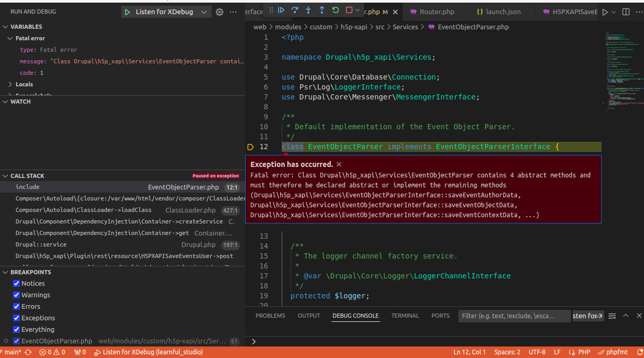Select the ClassLoader->loadClass stack frame
Screen dimensions: 644x358
click(x=122, y=210)
